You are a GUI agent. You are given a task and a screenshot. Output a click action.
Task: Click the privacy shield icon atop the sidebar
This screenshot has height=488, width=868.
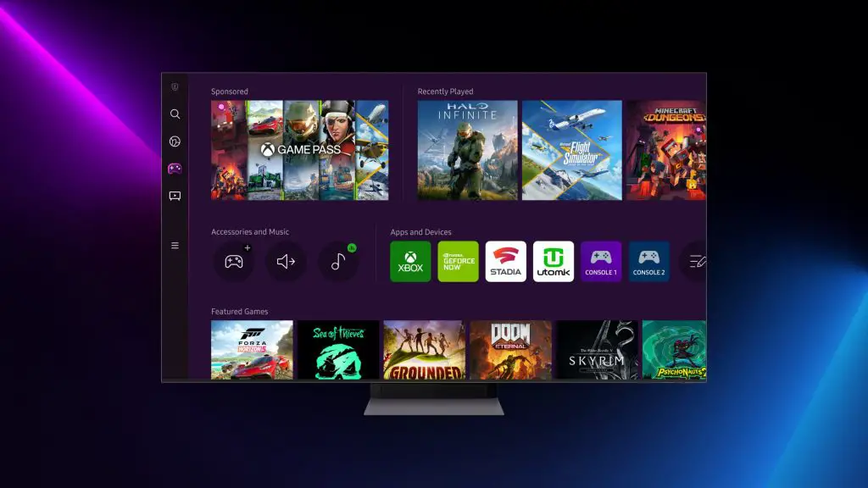pyautogui.click(x=175, y=87)
